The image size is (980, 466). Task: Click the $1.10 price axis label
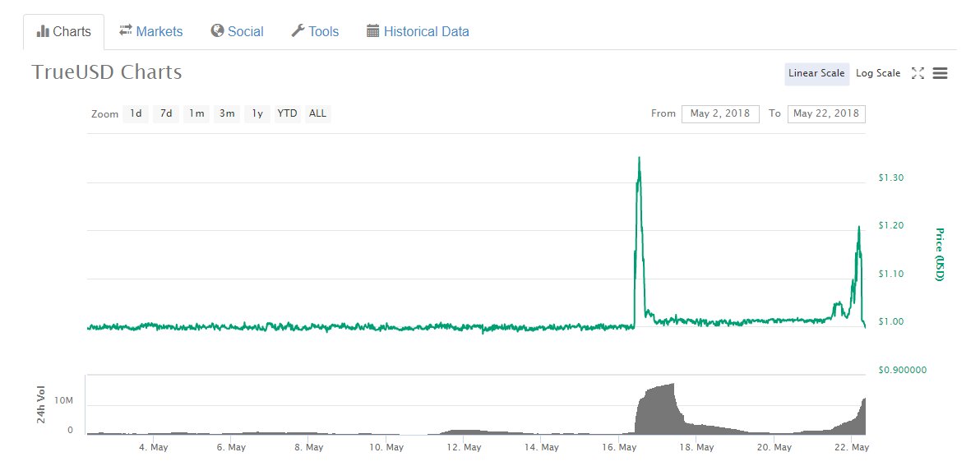pyautogui.click(x=890, y=274)
